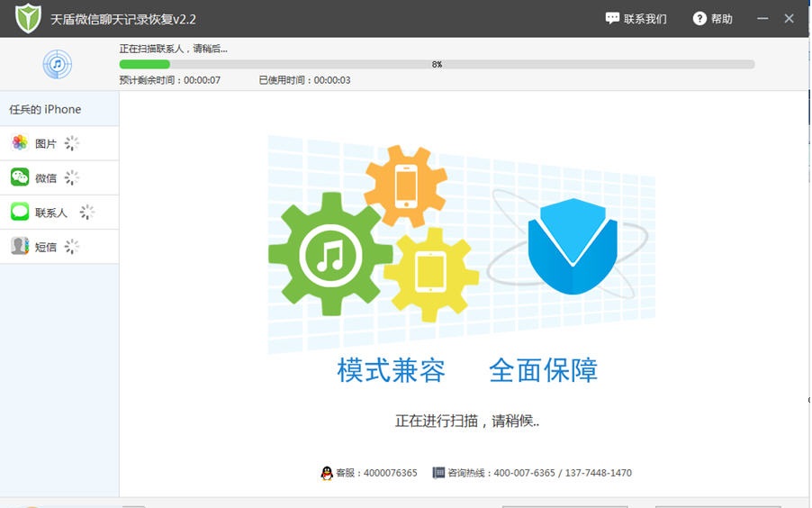The image size is (812, 508).
Task: Click the 正在扫描联系人 status text
Action: pos(174,49)
